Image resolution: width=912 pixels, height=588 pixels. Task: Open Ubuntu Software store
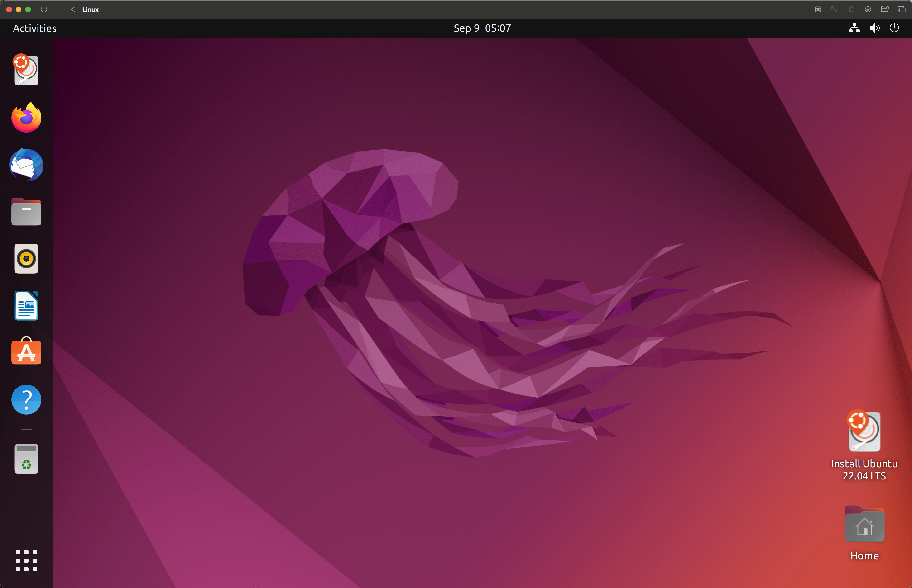tap(26, 352)
